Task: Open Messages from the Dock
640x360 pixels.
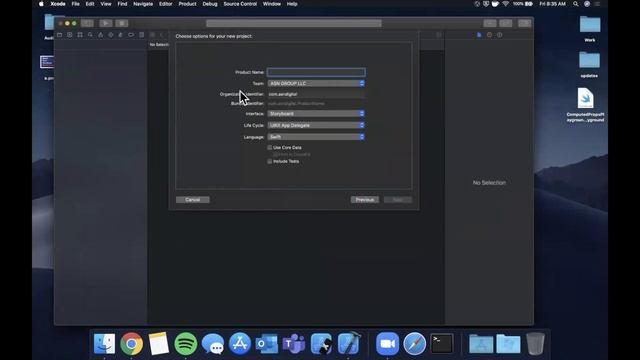Action: pyautogui.click(x=213, y=344)
